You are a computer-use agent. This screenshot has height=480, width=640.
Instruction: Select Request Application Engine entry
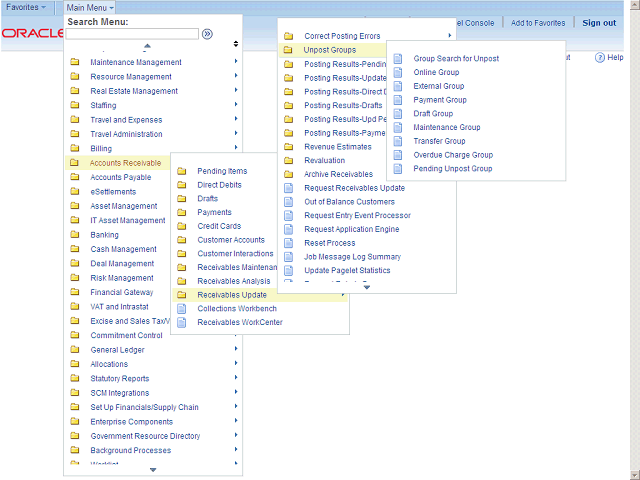pos(352,229)
